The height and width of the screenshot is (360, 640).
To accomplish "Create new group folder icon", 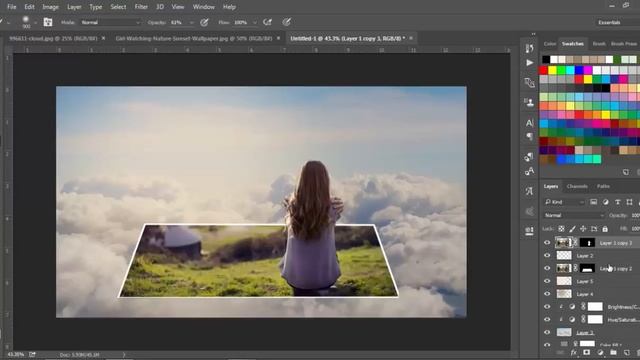I will 613,352.
